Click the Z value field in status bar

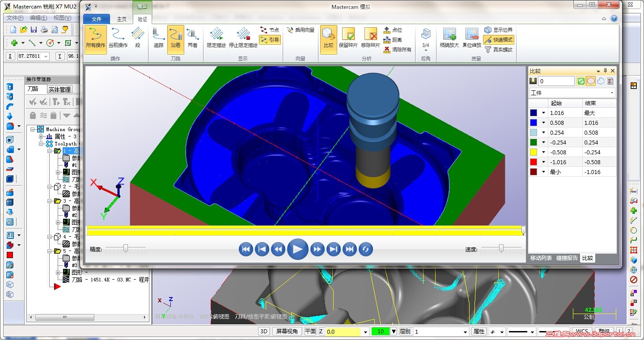[343, 331]
